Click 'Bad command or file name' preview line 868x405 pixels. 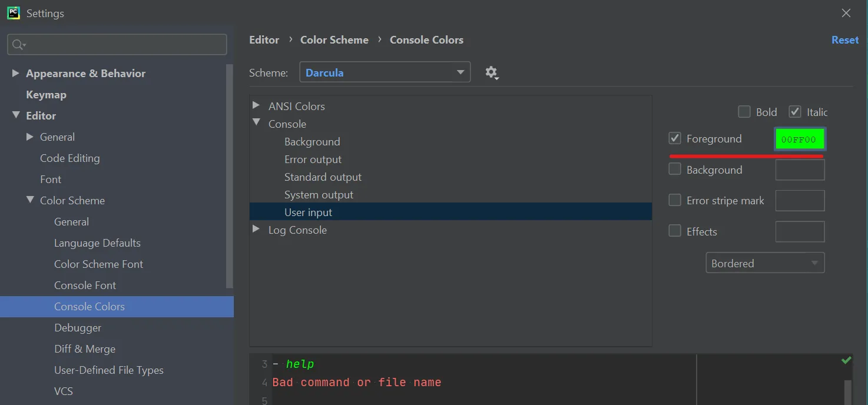pos(357,382)
